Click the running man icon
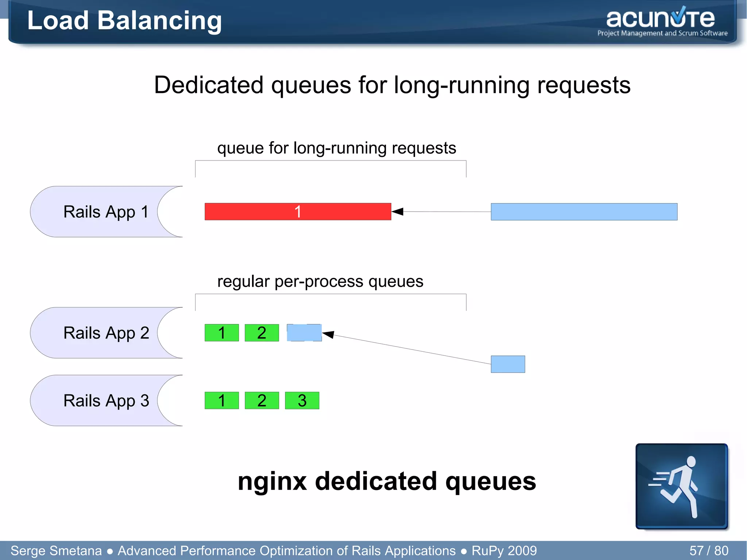 coord(681,486)
